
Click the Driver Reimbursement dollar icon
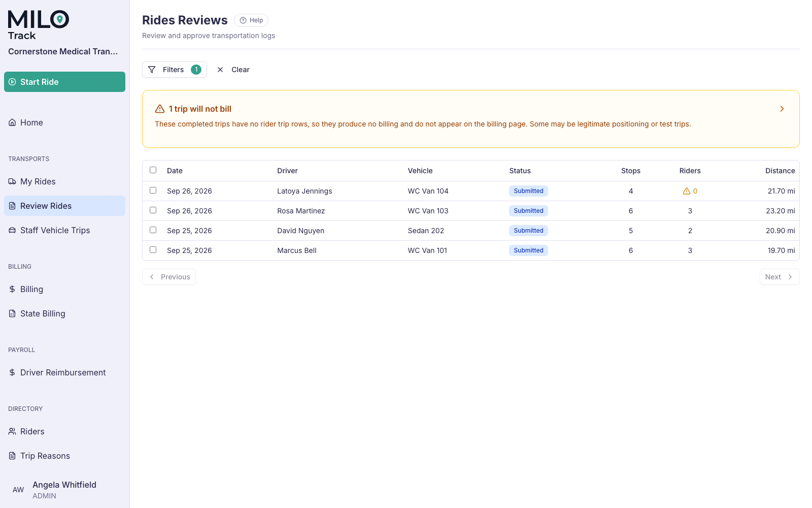12,372
